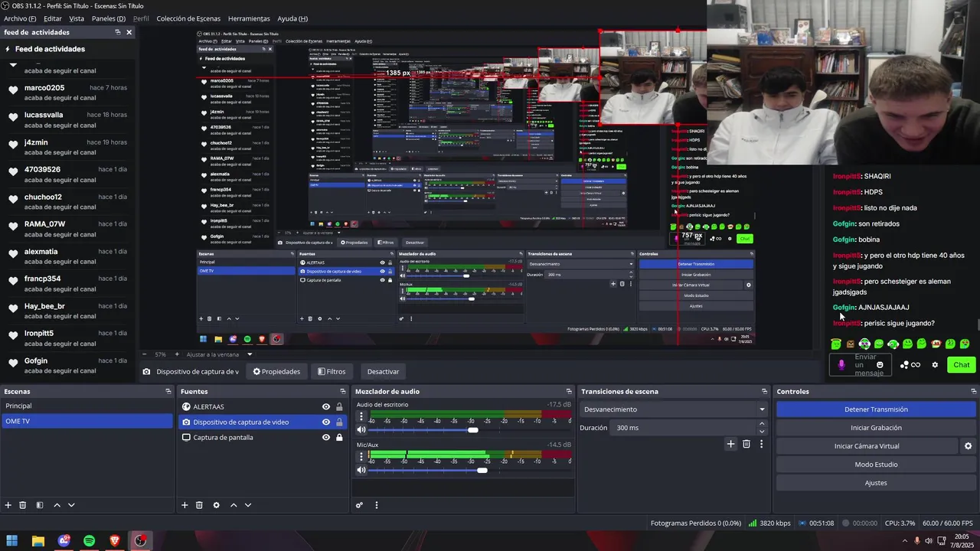Open Vista menu
Viewport: 980px width, 551px height.
pyautogui.click(x=77, y=18)
